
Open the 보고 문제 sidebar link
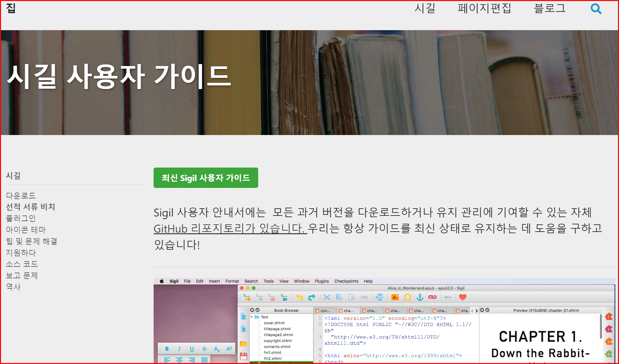coord(22,275)
